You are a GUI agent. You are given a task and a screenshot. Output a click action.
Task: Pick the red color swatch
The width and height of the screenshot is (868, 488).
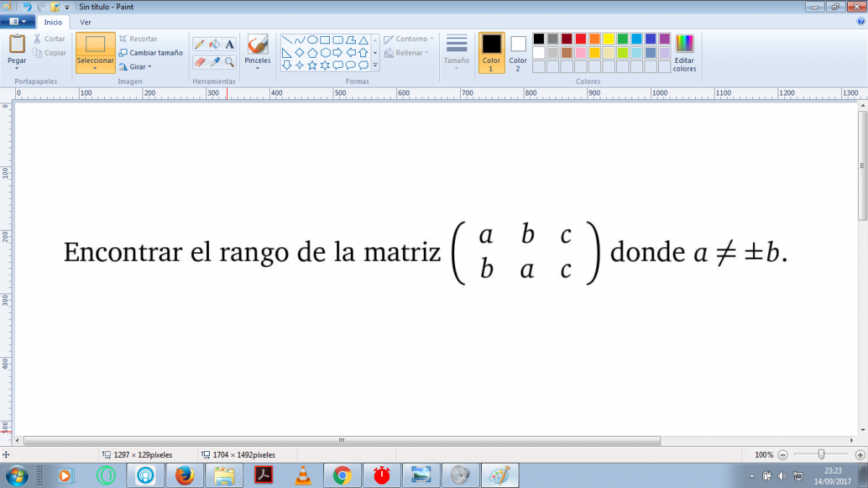(581, 39)
